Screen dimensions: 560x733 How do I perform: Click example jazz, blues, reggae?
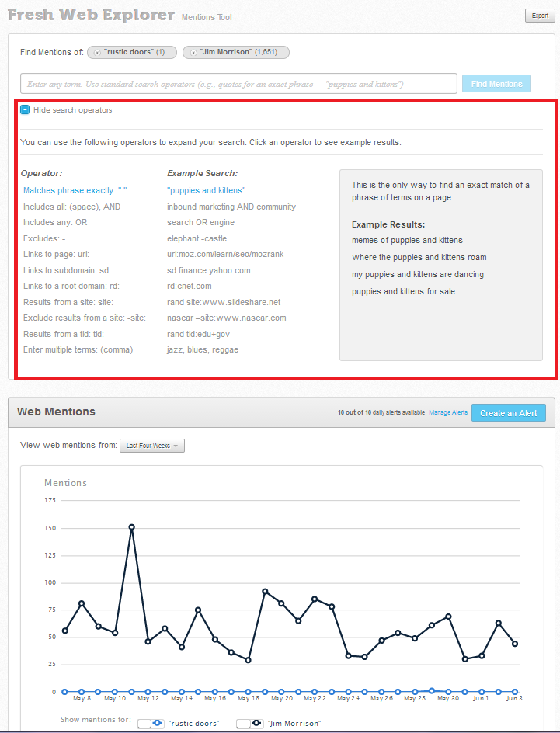[203, 349]
